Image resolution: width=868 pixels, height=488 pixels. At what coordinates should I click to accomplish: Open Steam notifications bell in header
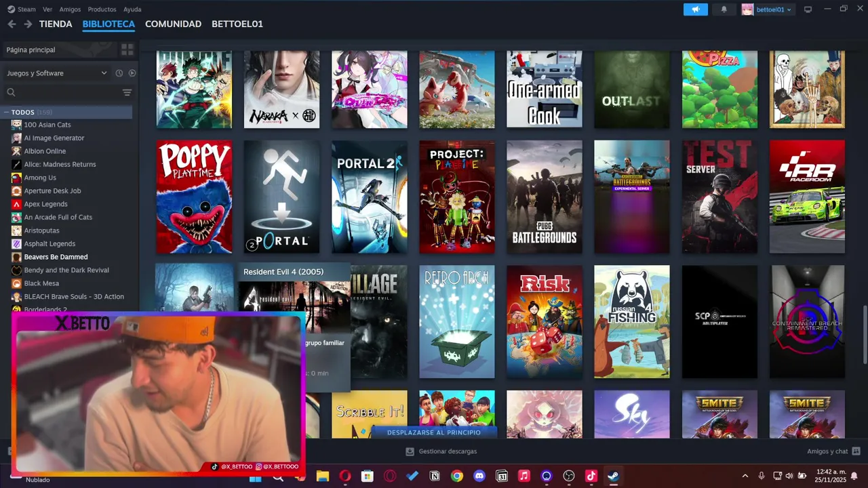[724, 9]
